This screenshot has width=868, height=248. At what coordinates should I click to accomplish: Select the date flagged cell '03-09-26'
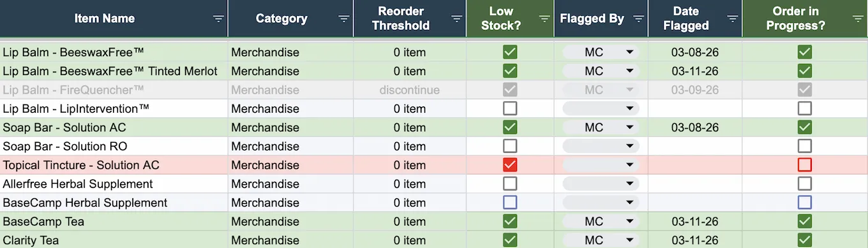pos(695,90)
